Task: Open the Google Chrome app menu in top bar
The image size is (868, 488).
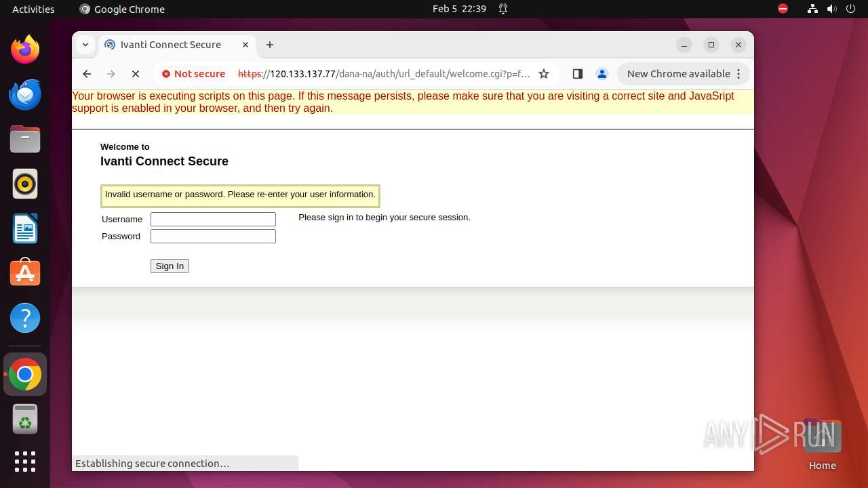Action: [122, 9]
